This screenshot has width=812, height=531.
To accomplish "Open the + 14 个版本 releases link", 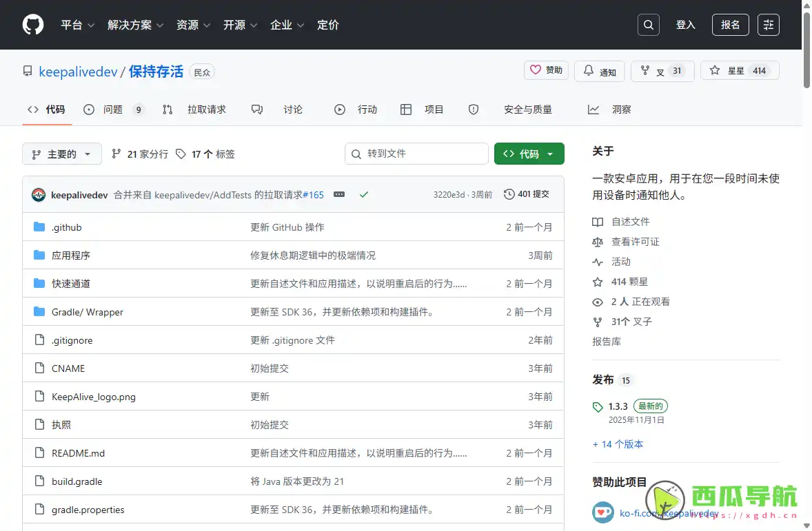I will click(618, 444).
